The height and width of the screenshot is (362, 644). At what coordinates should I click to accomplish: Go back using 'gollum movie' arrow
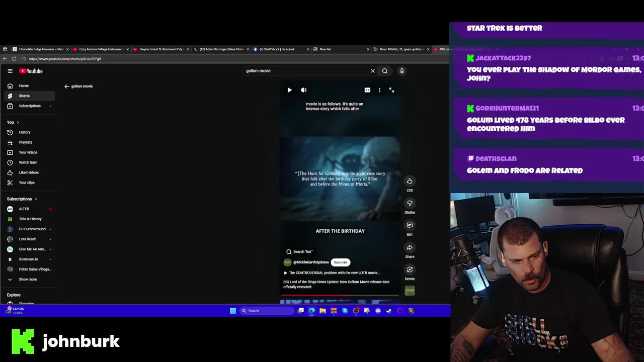(66, 86)
